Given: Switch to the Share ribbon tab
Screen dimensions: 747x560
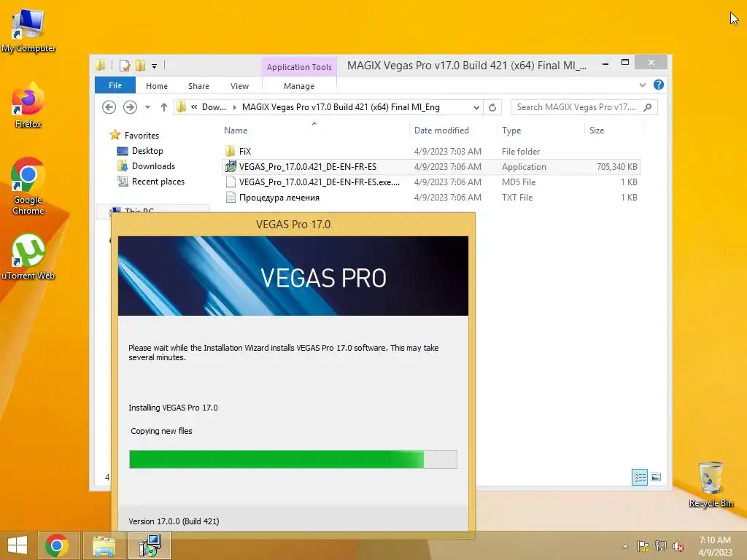Looking at the screenshot, I should coord(198,86).
